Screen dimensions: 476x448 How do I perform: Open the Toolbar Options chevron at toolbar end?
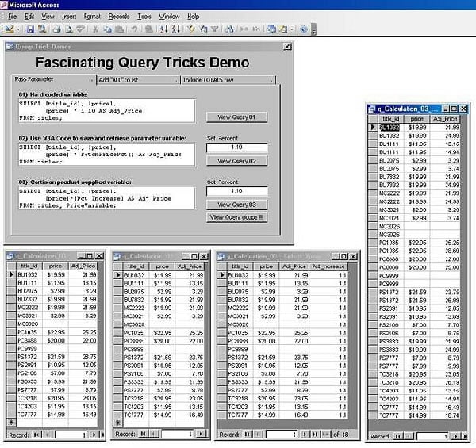pos(313,30)
